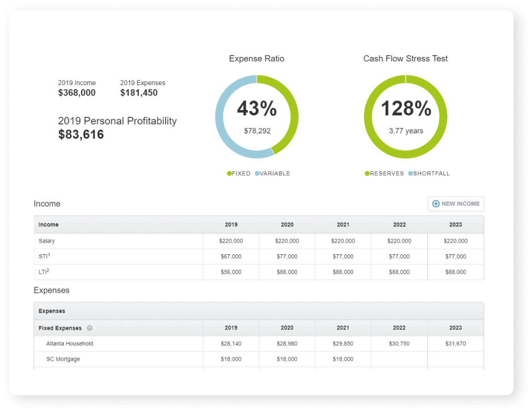This screenshot has height=413, width=532.
Task: Toggle RESERVES legend in Cash Flow chart
Action: [x=384, y=173]
